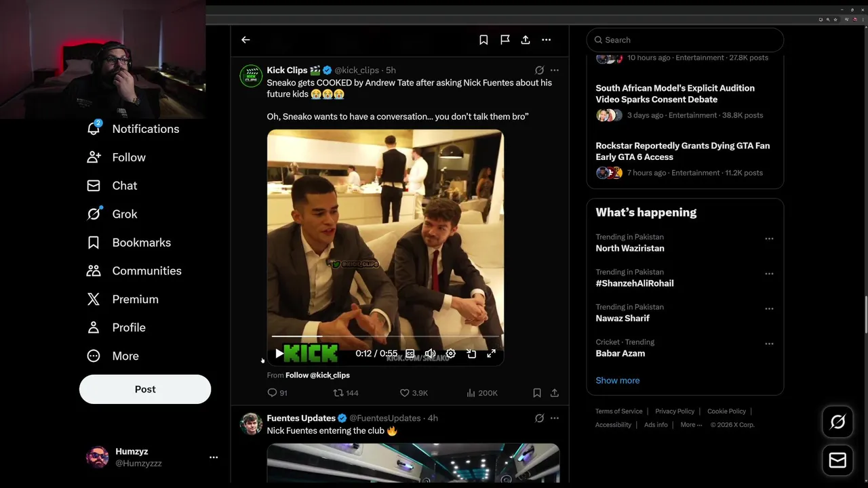Open Follow in sidebar
Image resolution: width=868 pixels, height=488 pixels.
tap(116, 157)
